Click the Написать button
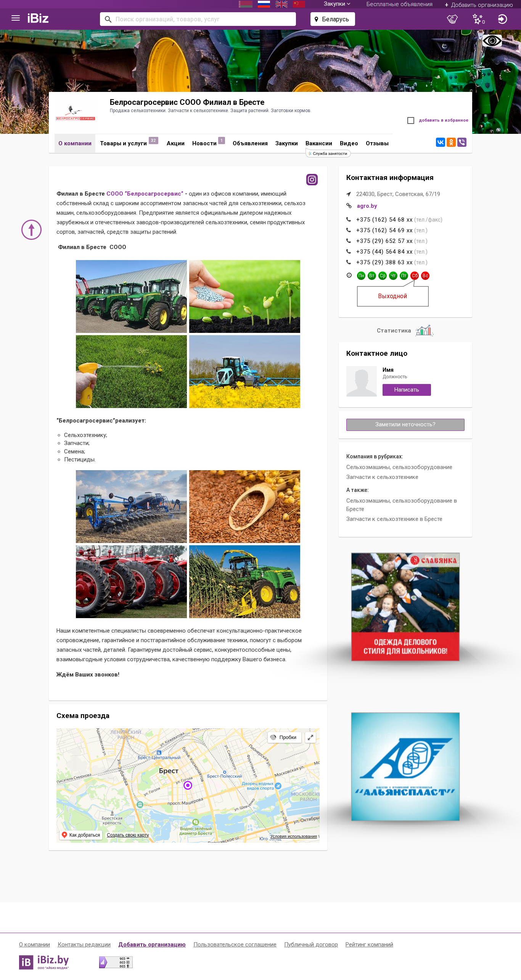 click(407, 390)
